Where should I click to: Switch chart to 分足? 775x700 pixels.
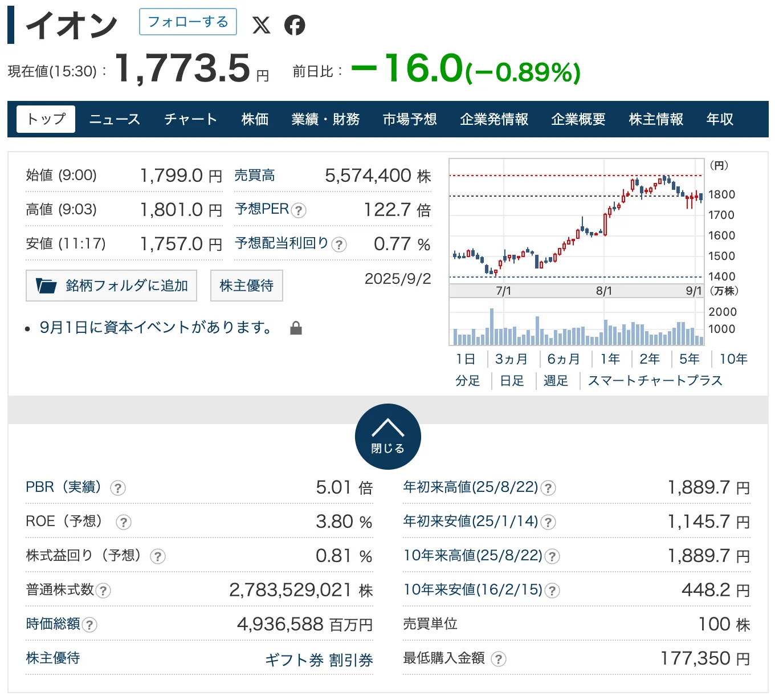[x=468, y=381]
